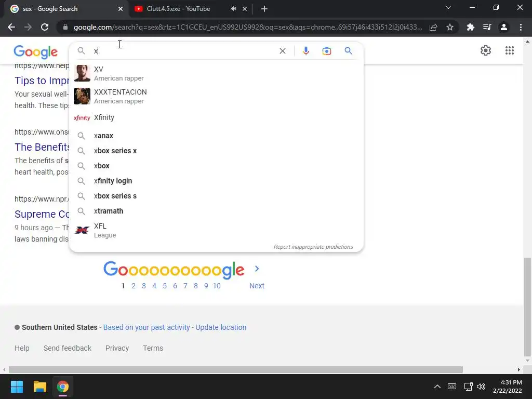Click the horizontal scrollbar thumb

pos(236,369)
